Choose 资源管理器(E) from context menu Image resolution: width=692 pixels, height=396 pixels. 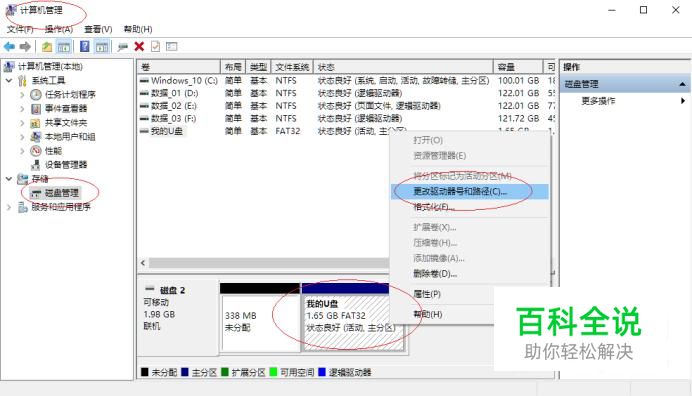pos(470,156)
